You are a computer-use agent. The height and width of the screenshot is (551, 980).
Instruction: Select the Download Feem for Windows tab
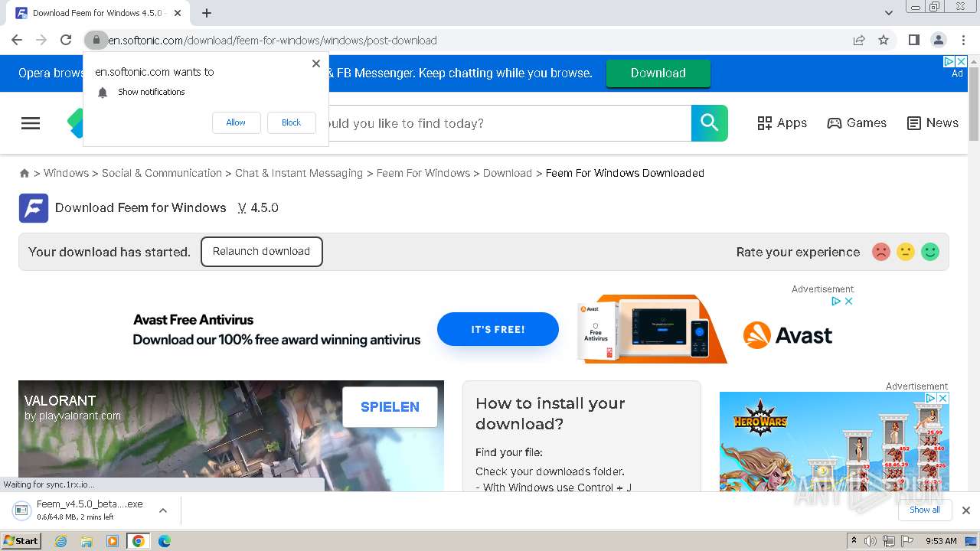click(100, 13)
